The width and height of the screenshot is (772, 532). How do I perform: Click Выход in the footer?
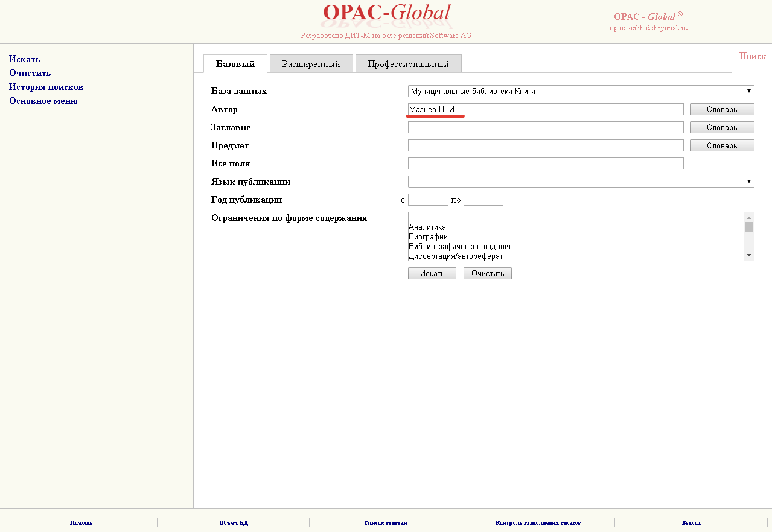click(691, 522)
